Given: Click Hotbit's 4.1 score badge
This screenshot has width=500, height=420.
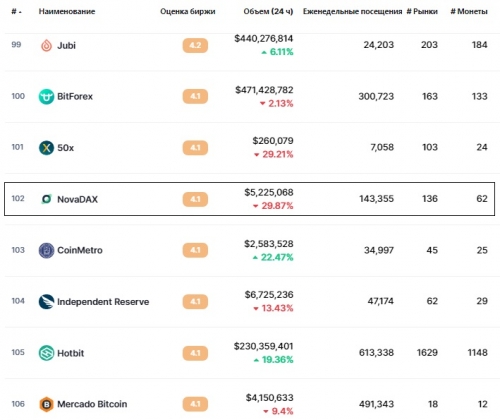Looking at the screenshot, I should (195, 353).
